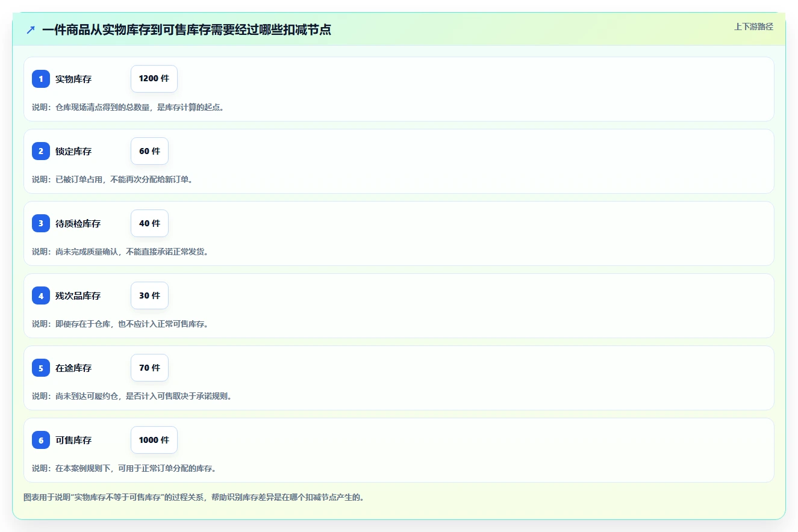Click the 1000 件 value pill
The height and width of the screenshot is (532, 798).
[x=154, y=440]
